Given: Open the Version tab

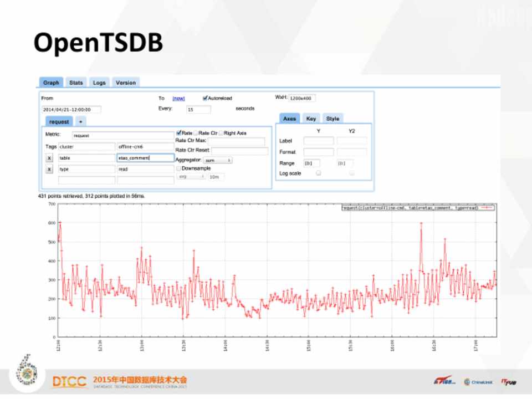Looking at the screenshot, I should [x=125, y=83].
